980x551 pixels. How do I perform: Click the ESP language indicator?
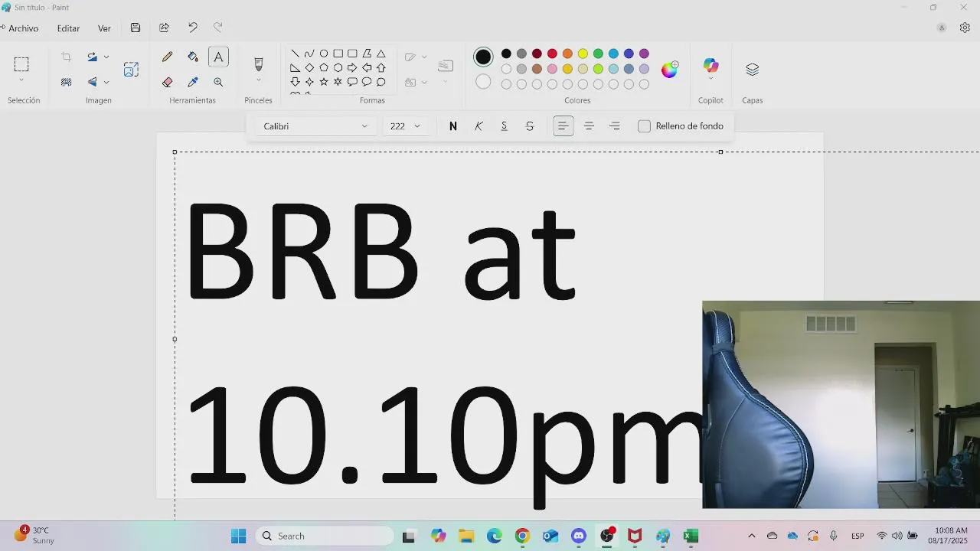point(857,536)
